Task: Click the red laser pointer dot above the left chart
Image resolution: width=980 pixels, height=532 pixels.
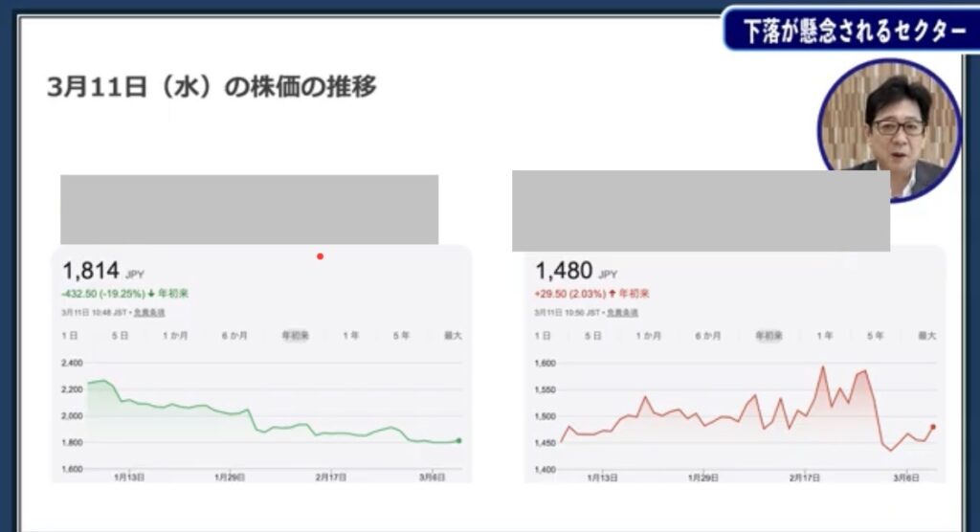Action: [x=320, y=256]
